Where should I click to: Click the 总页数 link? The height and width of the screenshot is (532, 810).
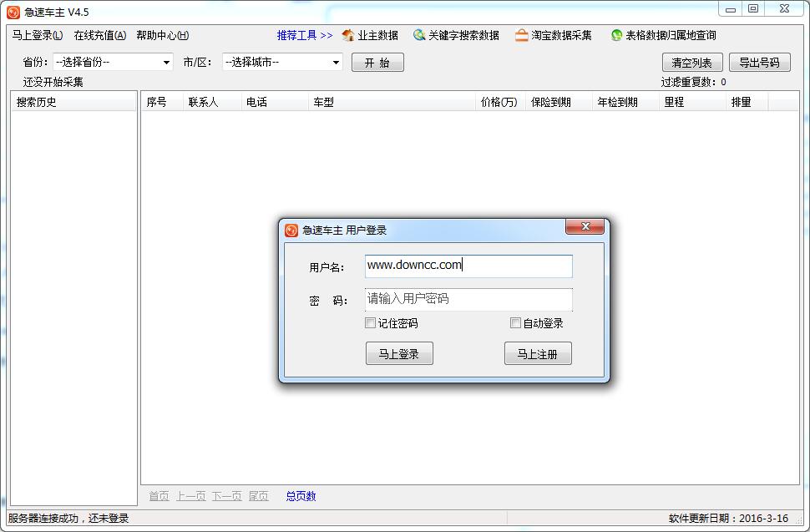301,496
